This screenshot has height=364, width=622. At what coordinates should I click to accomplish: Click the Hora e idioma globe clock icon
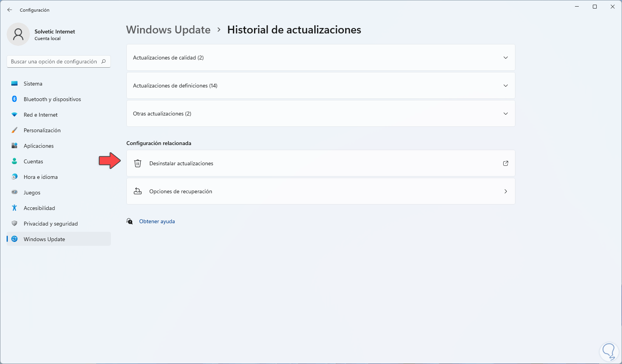(14, 177)
